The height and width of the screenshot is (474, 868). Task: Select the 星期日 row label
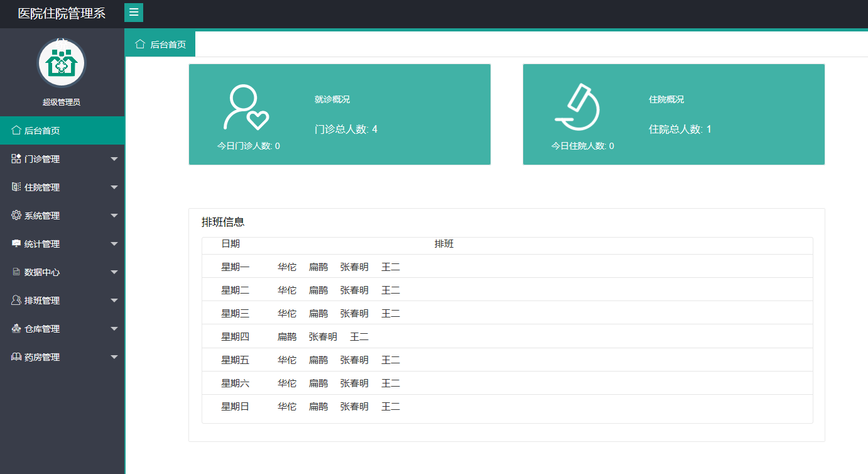(236, 407)
